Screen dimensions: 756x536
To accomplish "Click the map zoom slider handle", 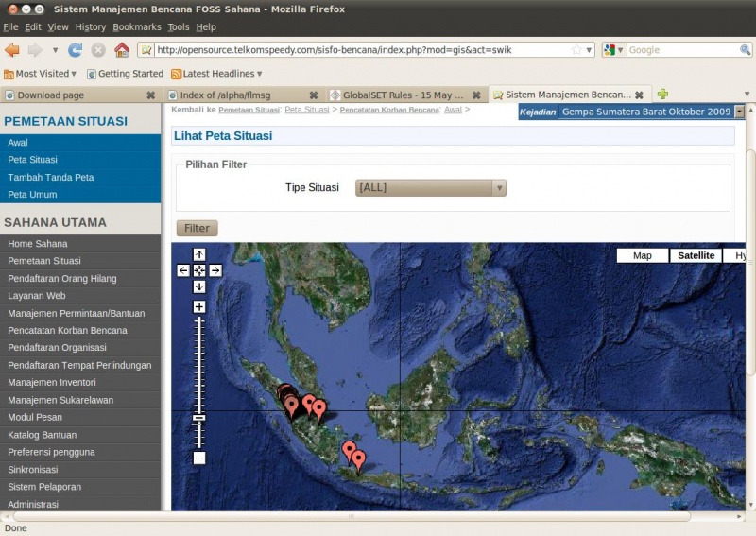I will (x=199, y=417).
